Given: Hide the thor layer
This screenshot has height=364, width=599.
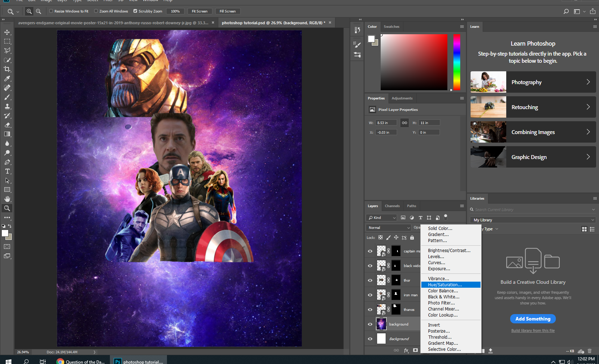Looking at the screenshot, I should (x=370, y=280).
